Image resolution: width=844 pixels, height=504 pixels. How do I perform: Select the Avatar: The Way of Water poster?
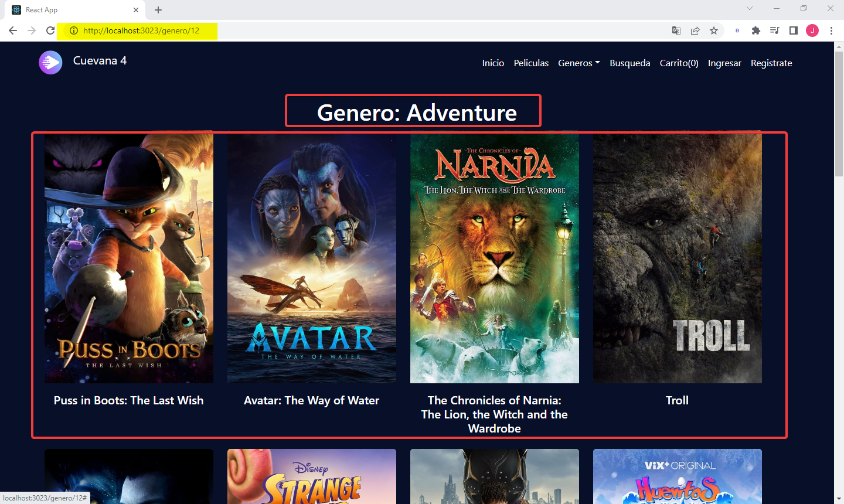click(x=312, y=258)
